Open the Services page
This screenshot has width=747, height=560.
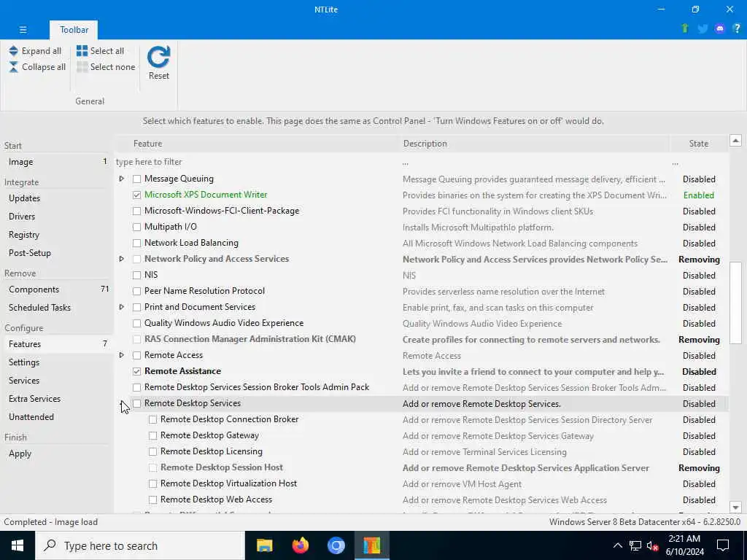(57, 381)
